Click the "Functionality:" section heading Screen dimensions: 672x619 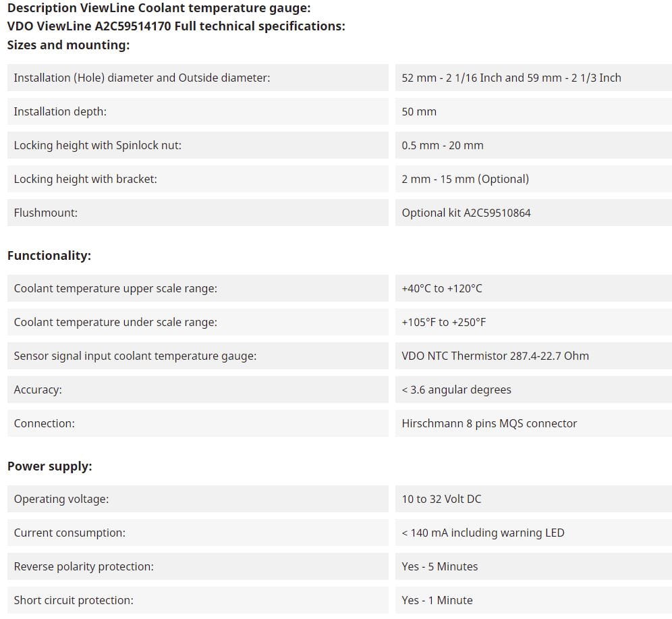coord(49,256)
